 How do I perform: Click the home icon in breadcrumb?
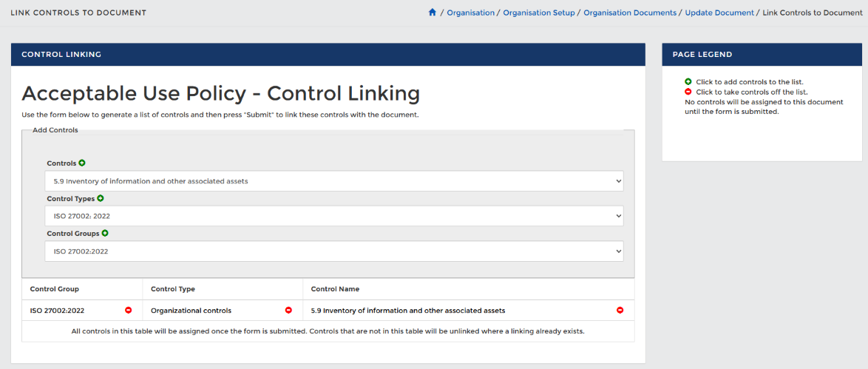(x=433, y=12)
